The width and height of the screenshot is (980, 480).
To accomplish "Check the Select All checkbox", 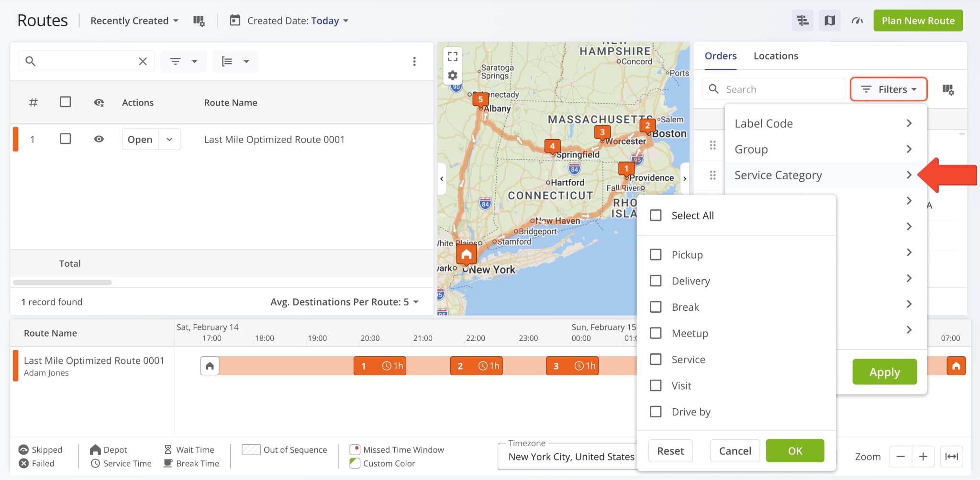I will [655, 215].
